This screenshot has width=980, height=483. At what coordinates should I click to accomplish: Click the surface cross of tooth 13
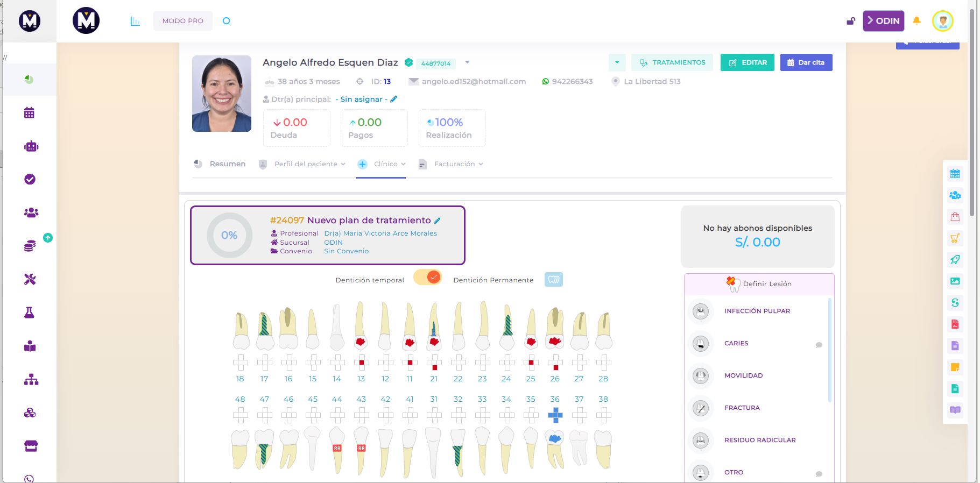[x=362, y=363]
